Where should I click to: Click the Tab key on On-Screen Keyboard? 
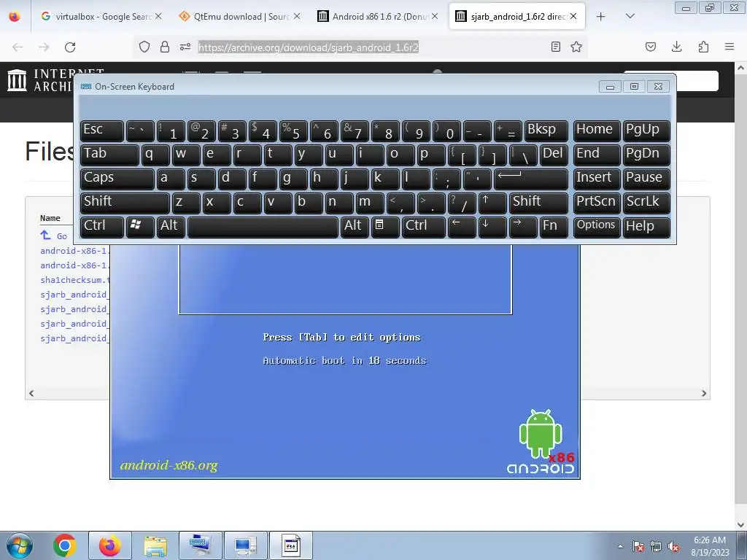[x=109, y=155]
